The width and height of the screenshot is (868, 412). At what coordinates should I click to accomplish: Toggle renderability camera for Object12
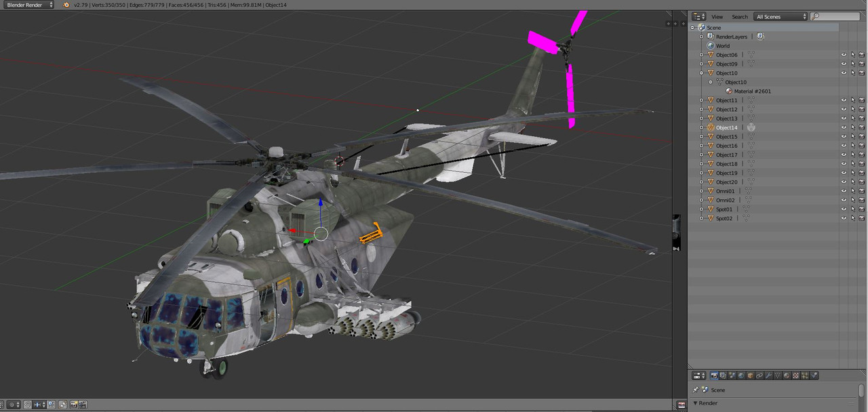click(x=862, y=109)
